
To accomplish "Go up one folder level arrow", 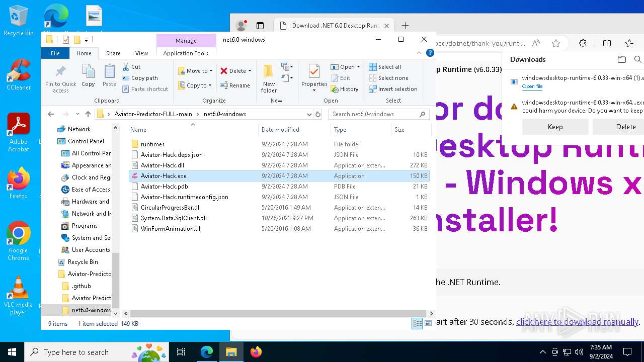I will 88,114.
